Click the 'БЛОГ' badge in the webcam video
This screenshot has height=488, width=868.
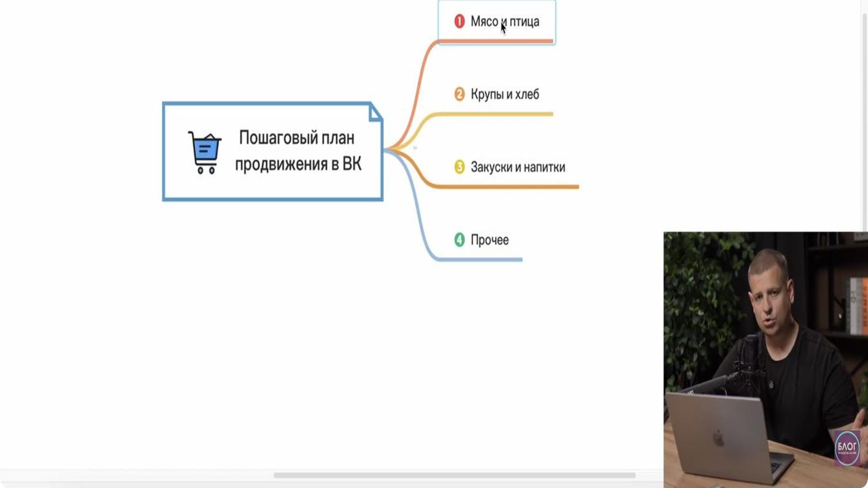coord(847,448)
